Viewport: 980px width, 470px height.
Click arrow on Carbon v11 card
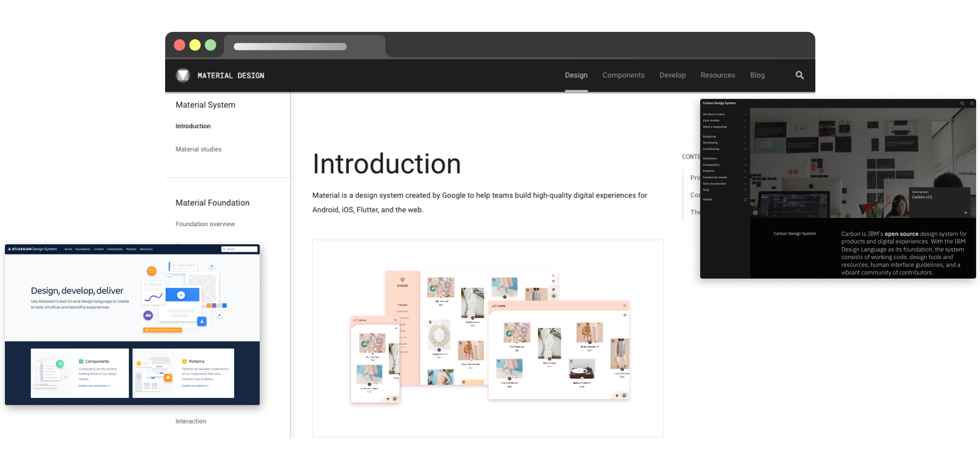[965, 212]
